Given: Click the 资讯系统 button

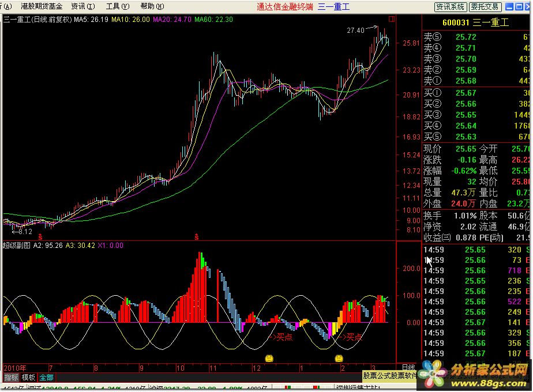Looking at the screenshot, I should click(x=451, y=7).
